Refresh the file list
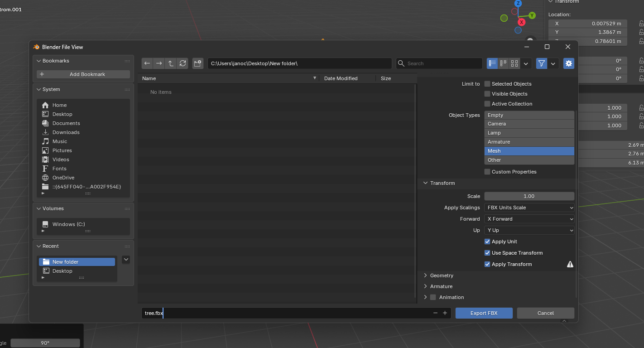This screenshot has height=348, width=644. [183, 63]
